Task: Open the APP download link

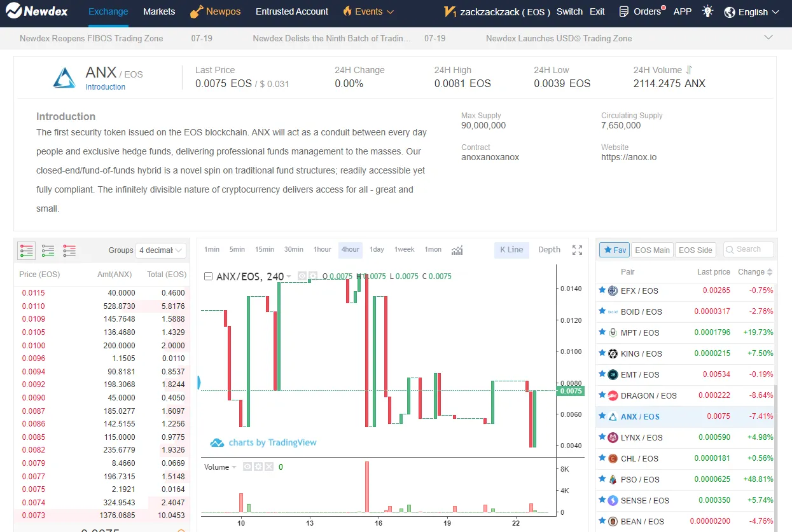Action: coord(683,11)
